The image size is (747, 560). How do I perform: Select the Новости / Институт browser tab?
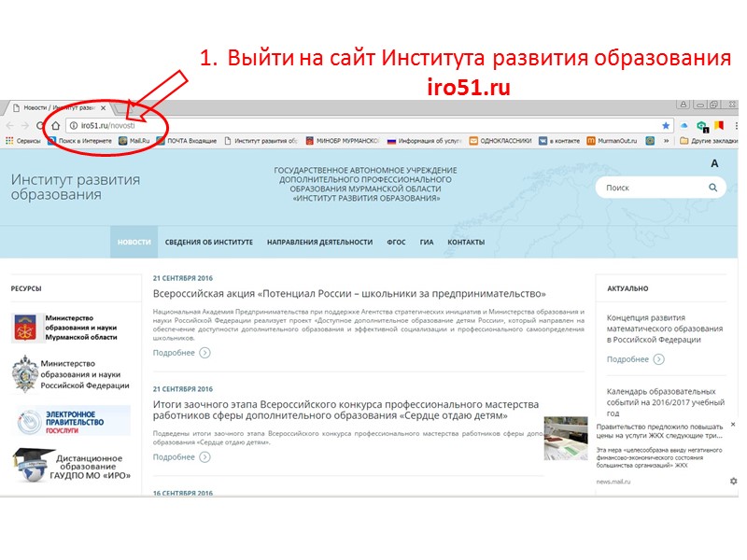56,108
